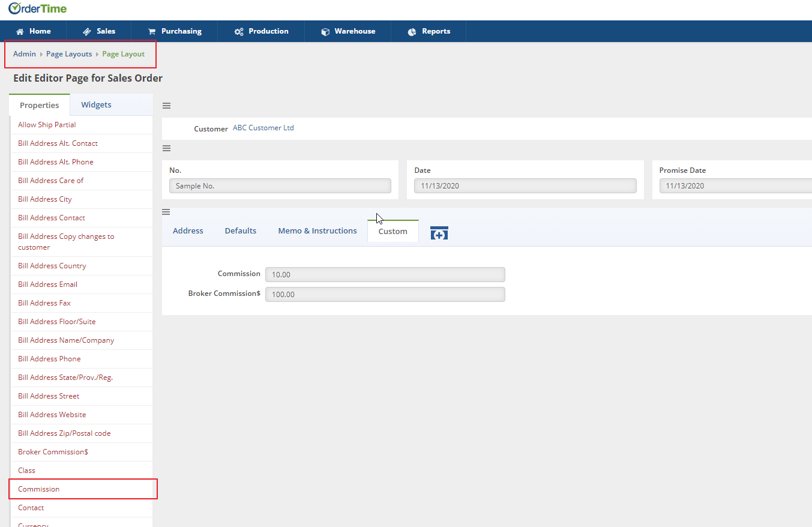Image resolution: width=812 pixels, height=527 pixels.
Task: Select Bill Address Contact property
Action: click(x=82, y=218)
